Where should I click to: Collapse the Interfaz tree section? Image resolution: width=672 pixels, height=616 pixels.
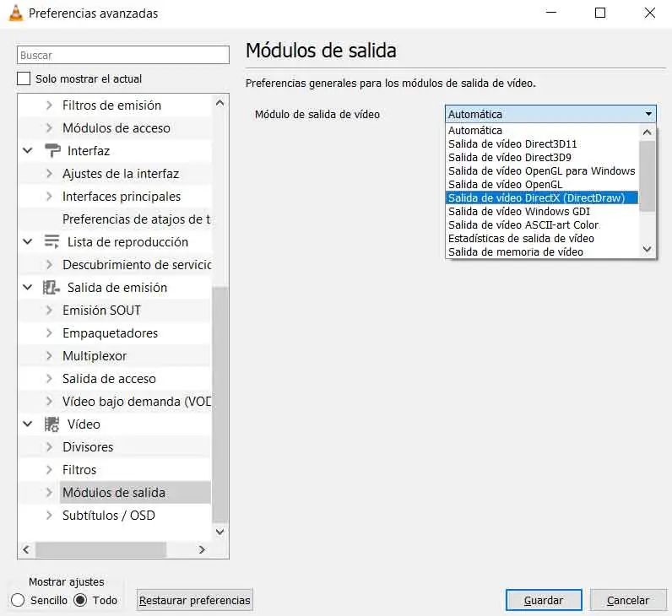pos(27,151)
